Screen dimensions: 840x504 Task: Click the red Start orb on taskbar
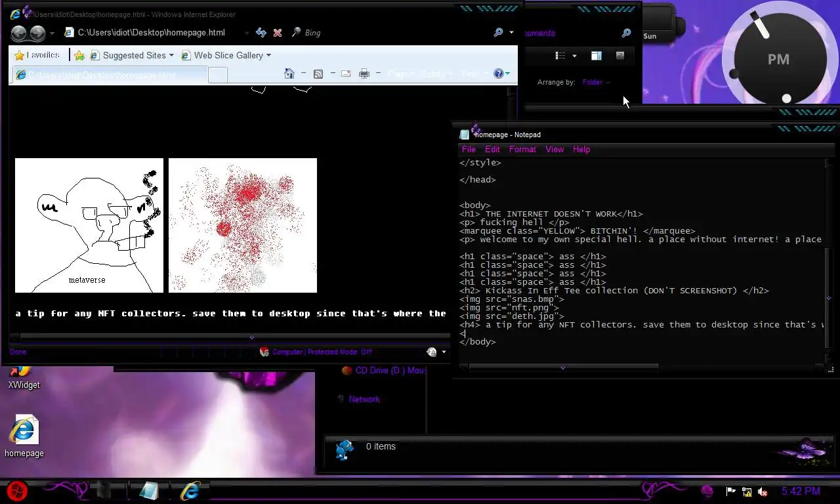(17, 490)
